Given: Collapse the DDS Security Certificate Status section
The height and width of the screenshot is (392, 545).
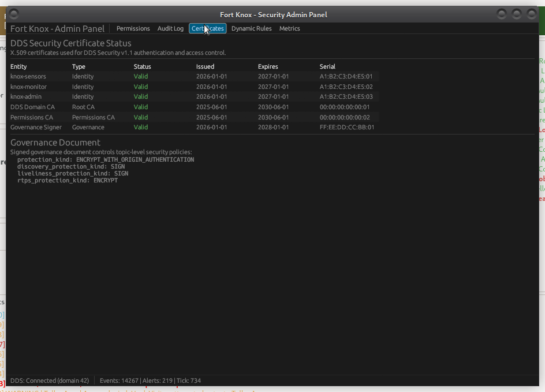Looking at the screenshot, I should (70, 43).
